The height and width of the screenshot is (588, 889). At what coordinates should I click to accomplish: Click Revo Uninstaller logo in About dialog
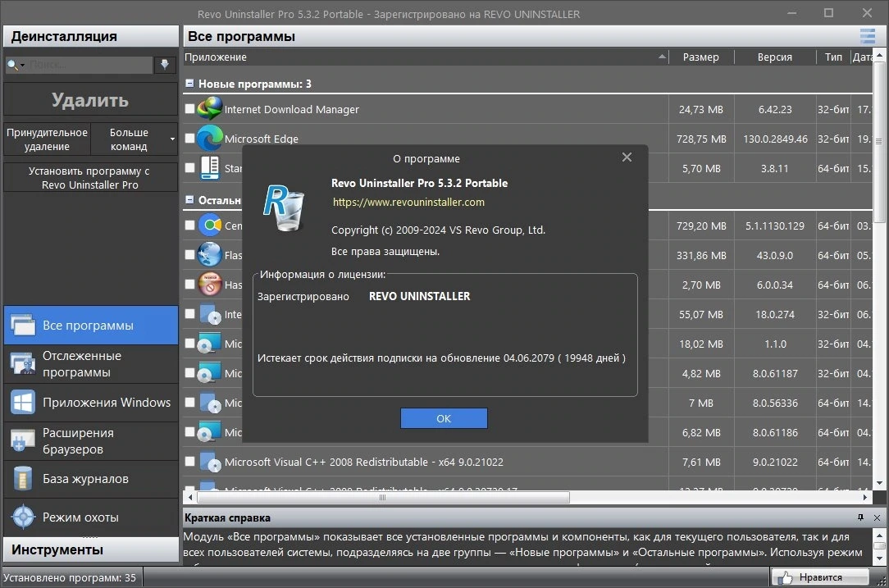(284, 207)
